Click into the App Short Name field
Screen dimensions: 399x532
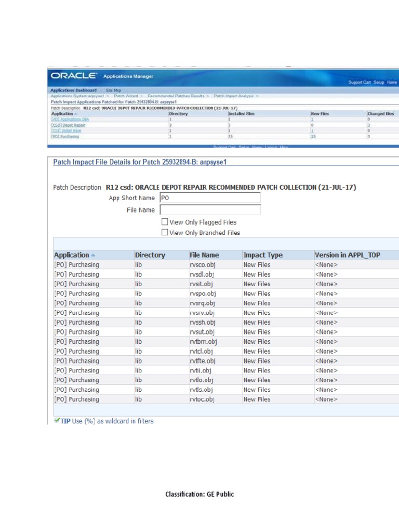pyautogui.click(x=210, y=198)
